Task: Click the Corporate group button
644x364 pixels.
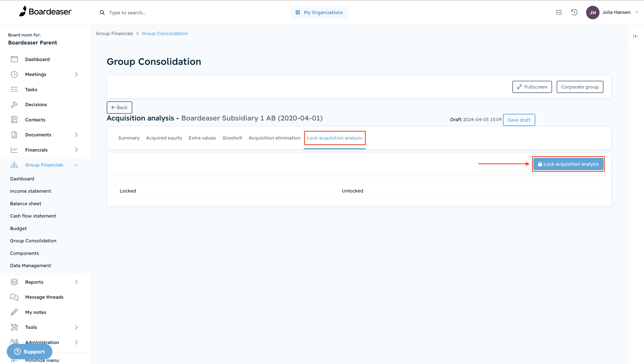Action: tap(580, 87)
